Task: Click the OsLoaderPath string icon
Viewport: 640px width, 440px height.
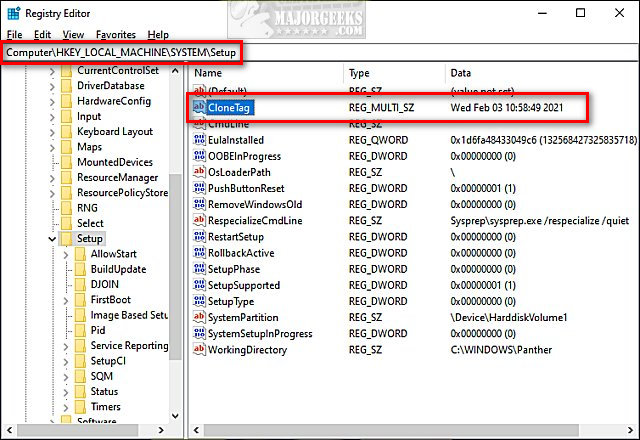Action: pyautogui.click(x=199, y=172)
